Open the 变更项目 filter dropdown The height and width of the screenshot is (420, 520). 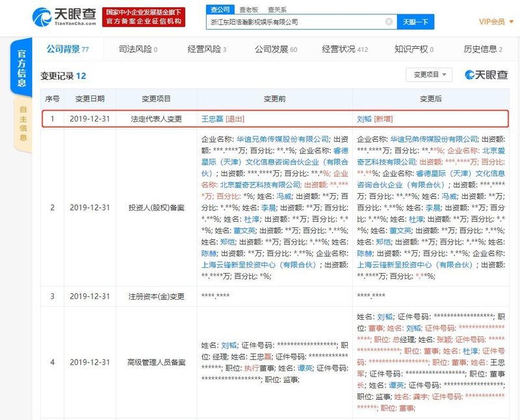tap(429, 75)
